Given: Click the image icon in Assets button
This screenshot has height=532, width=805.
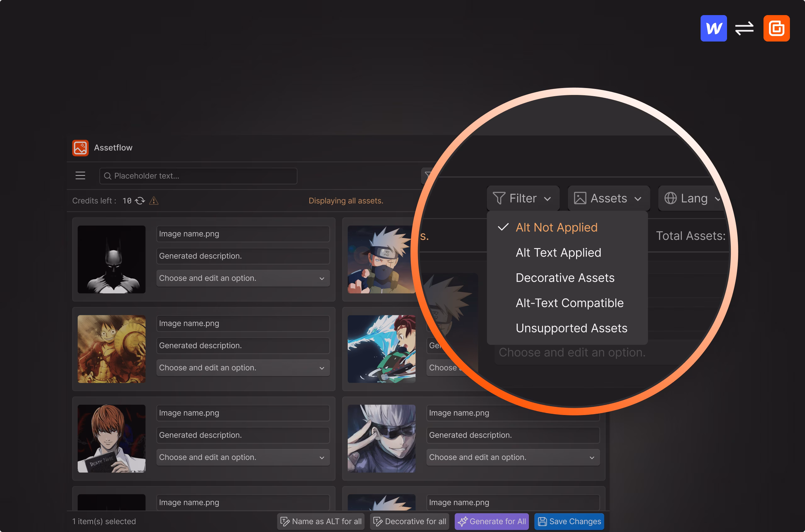Looking at the screenshot, I should tap(580, 198).
